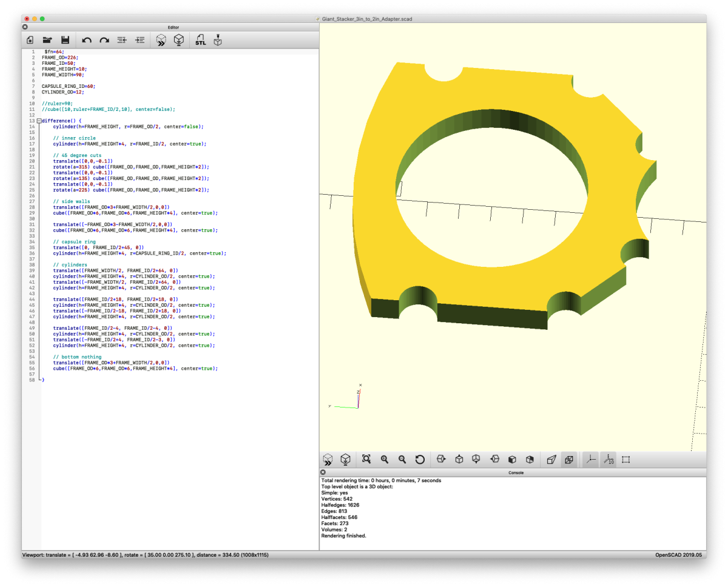728x587 pixels.
Task: Send design to 3D print service
Action: pyautogui.click(x=218, y=40)
